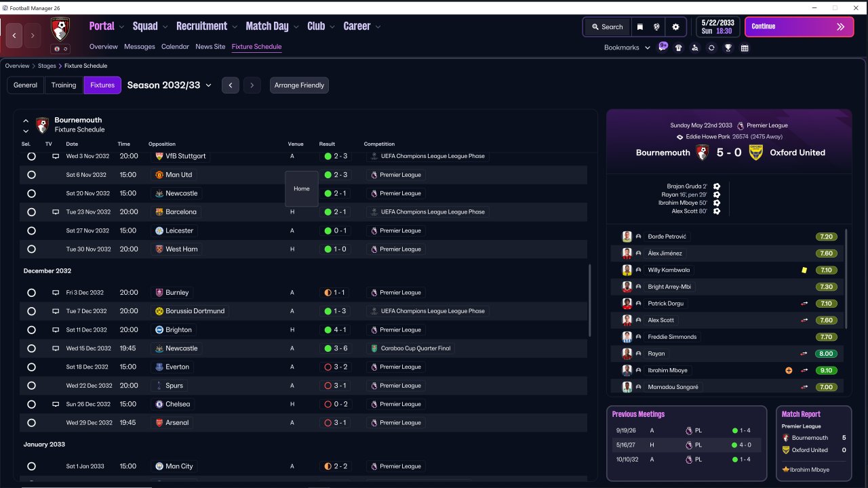Click the VfB Stuttgart club crest
This screenshot has height=488, width=868.
pyautogui.click(x=159, y=156)
